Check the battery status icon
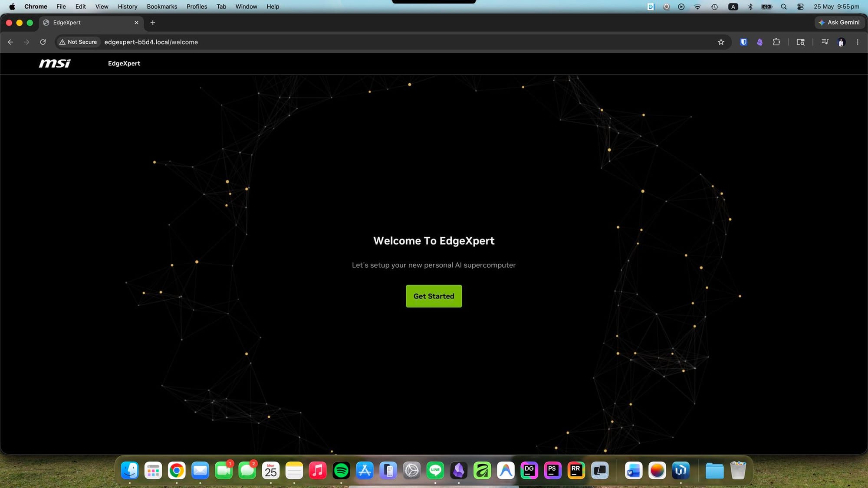The height and width of the screenshot is (488, 868). [767, 7]
